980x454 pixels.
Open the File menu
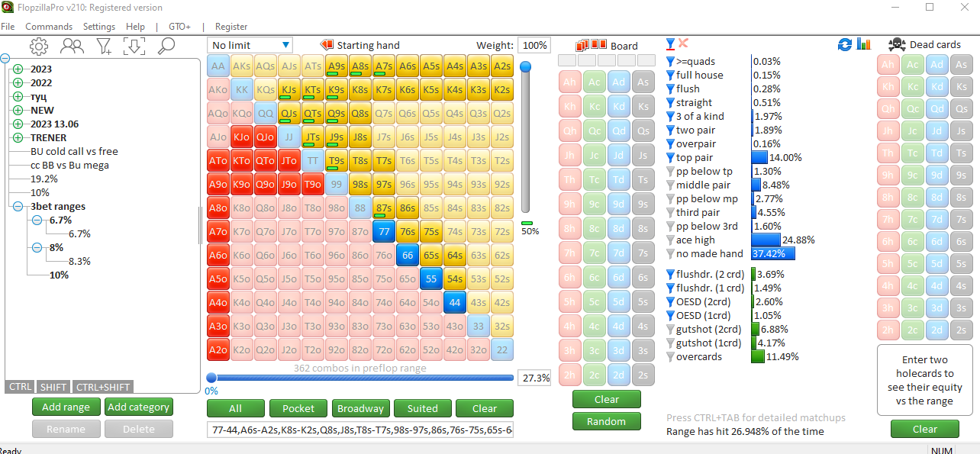tap(8, 27)
